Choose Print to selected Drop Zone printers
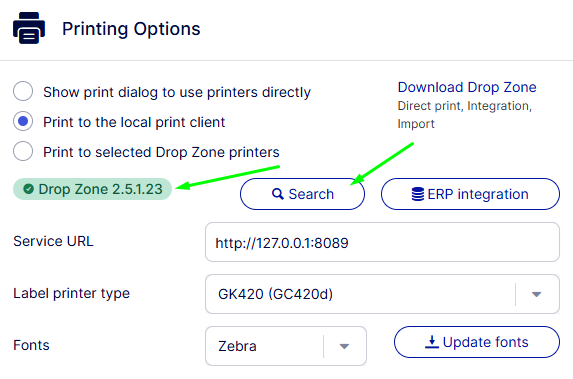 pyautogui.click(x=23, y=151)
